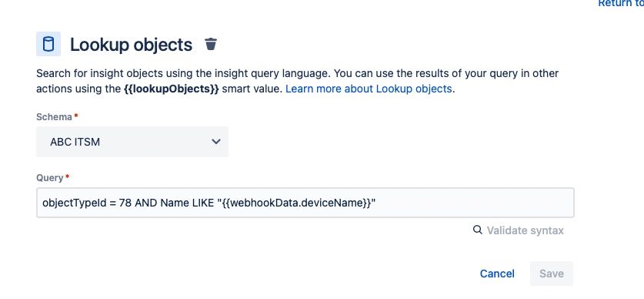Open the Schema dropdown showing ABC ITSM
The image size is (644, 299).
click(132, 142)
